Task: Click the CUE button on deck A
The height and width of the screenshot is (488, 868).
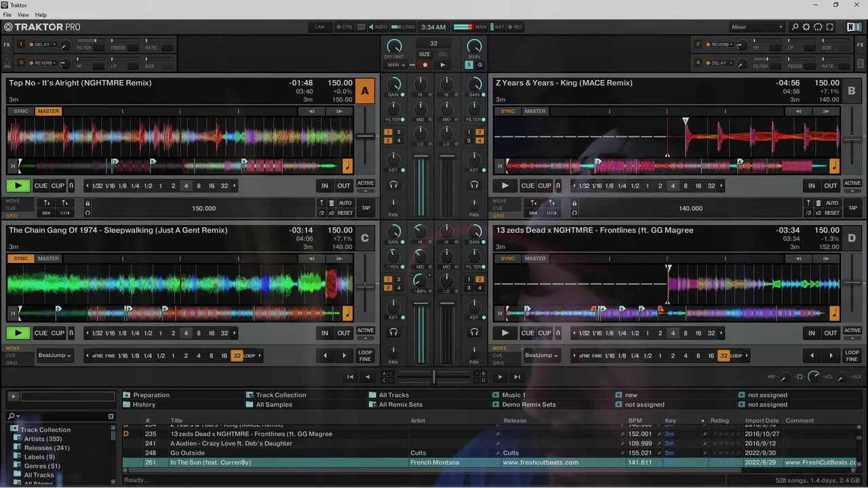Action: coord(41,186)
